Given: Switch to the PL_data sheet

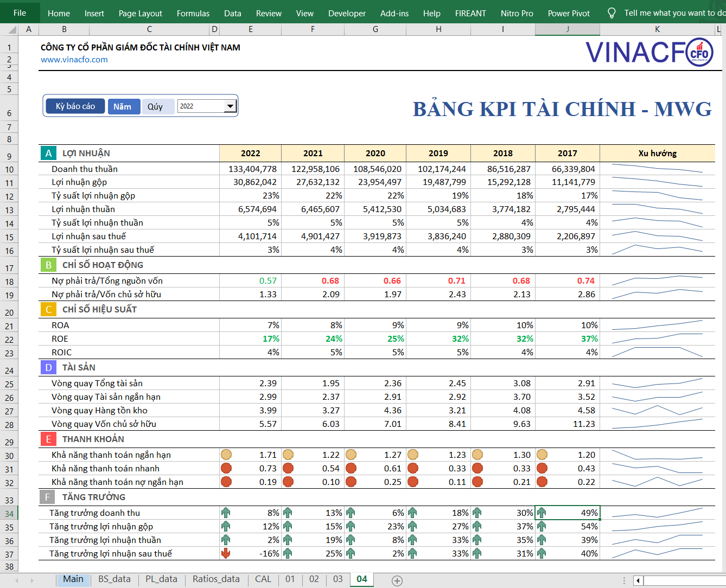Looking at the screenshot, I should 161,579.
